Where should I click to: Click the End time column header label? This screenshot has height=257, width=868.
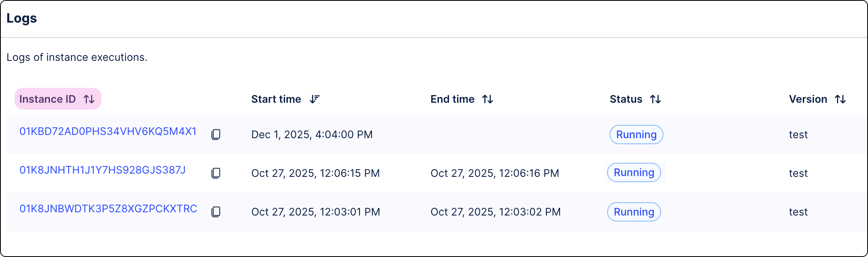pos(453,99)
